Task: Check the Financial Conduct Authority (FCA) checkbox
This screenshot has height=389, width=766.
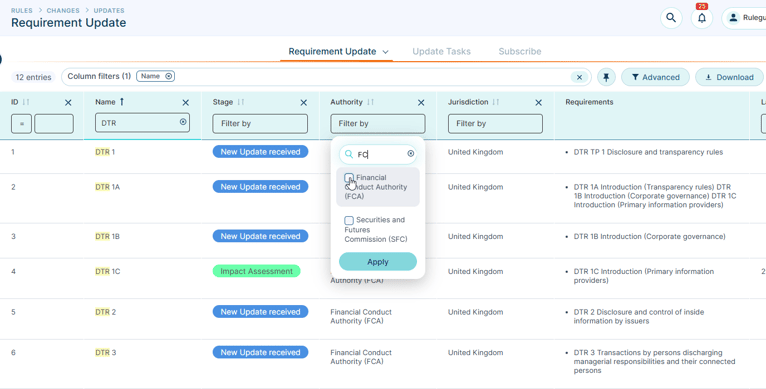Action: coord(349,177)
